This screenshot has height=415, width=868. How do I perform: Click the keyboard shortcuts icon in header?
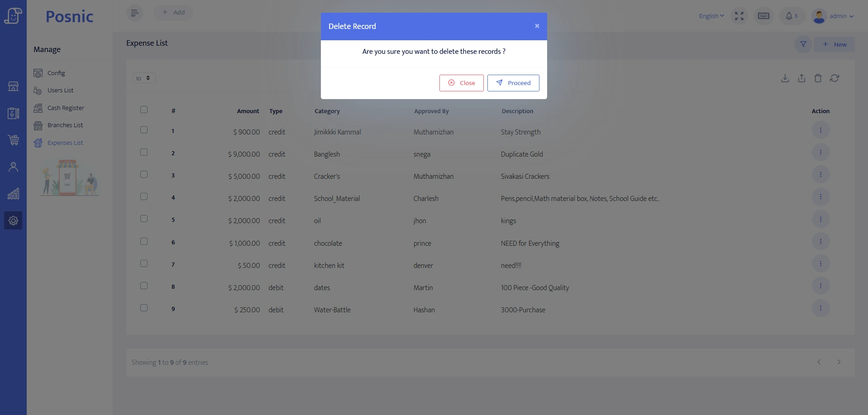click(763, 16)
